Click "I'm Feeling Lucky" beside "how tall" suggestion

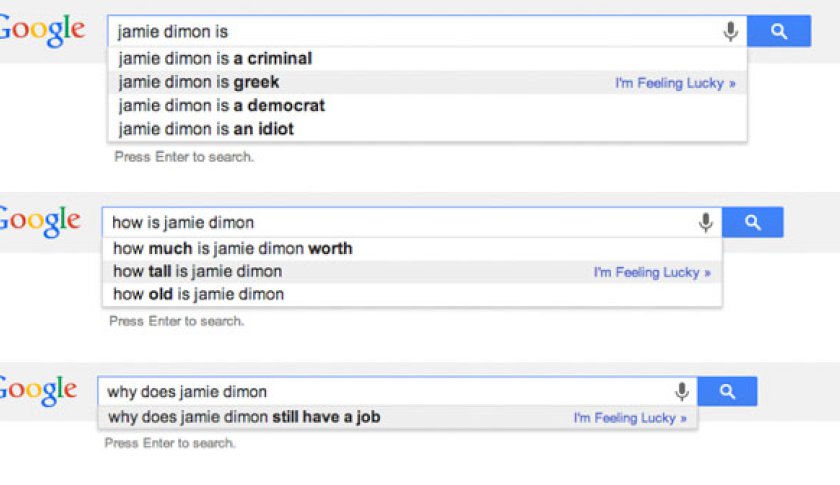[652, 272]
